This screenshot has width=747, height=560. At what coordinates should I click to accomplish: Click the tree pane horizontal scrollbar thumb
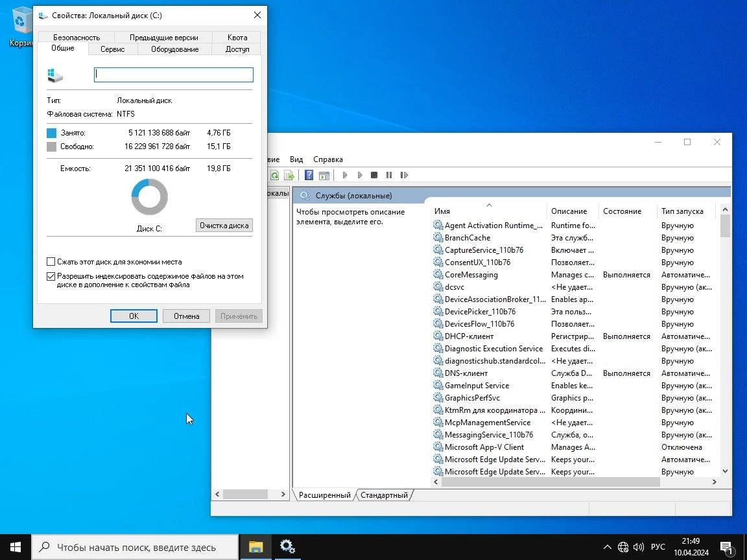[245, 495]
